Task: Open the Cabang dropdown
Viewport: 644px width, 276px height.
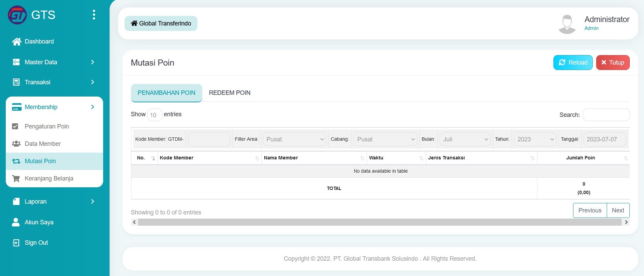Action: tap(385, 139)
